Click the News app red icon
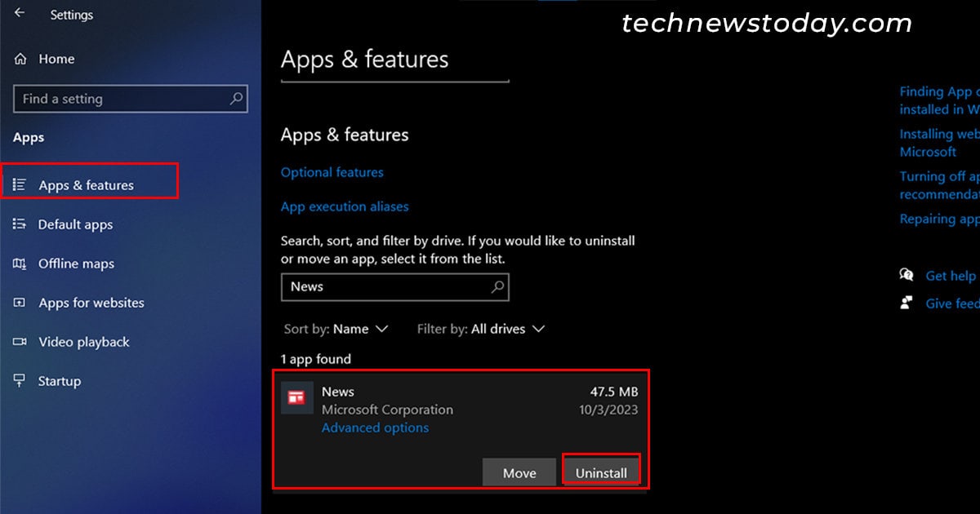Image resolution: width=980 pixels, height=514 pixels. (296, 397)
